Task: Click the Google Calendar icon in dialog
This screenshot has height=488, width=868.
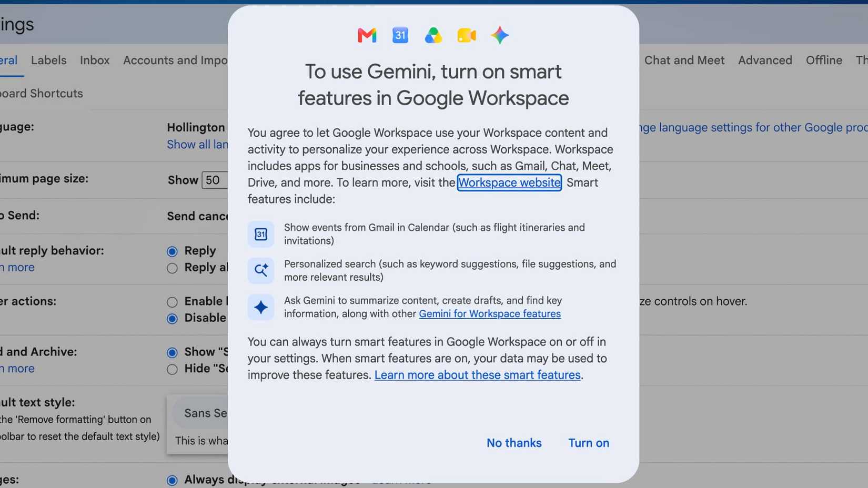Action: click(x=400, y=35)
